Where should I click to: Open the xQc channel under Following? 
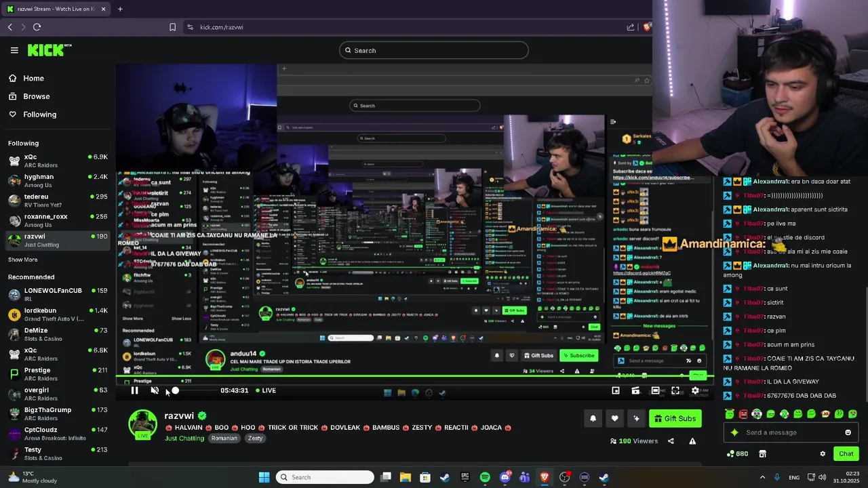[x=58, y=161]
